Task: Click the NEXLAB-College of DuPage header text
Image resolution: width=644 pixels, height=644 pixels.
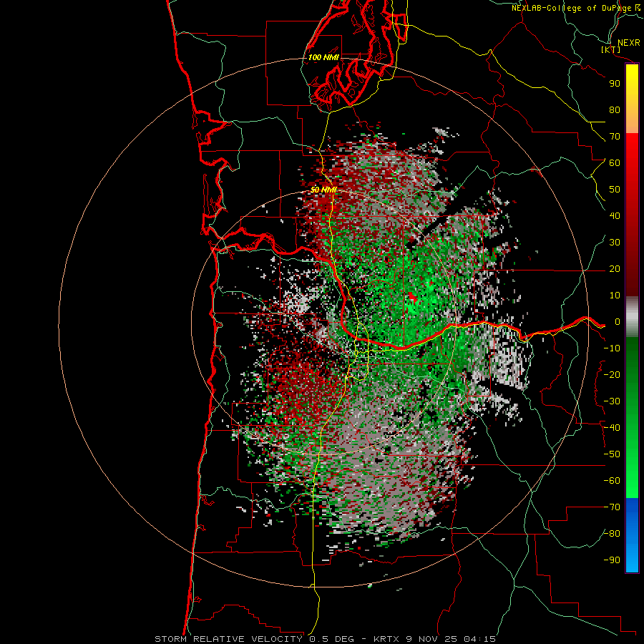Action: coord(572,8)
